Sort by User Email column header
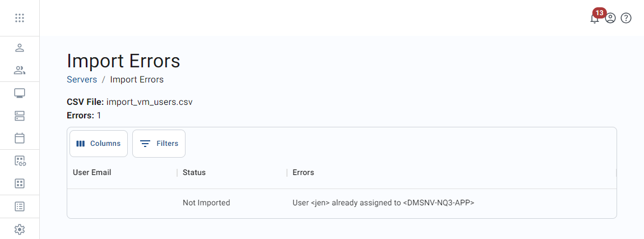Image resolution: width=644 pixels, height=239 pixels. click(x=92, y=172)
